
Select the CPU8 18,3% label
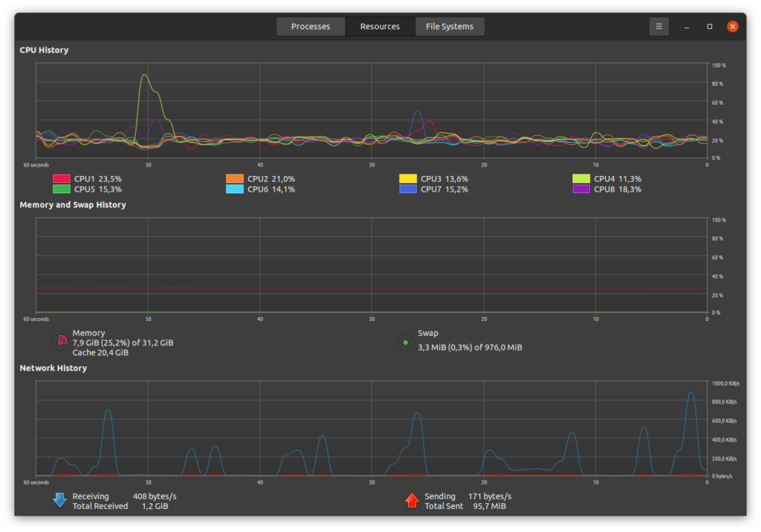coord(618,189)
